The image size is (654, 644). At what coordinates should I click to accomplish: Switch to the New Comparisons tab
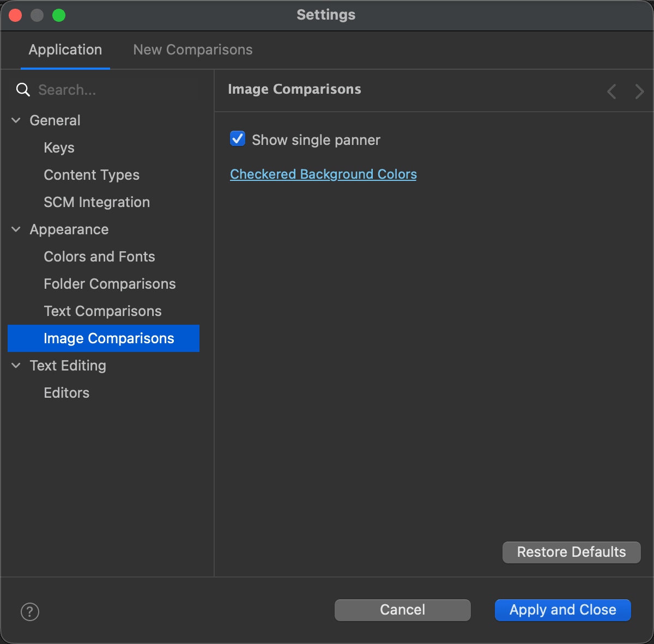pos(193,50)
